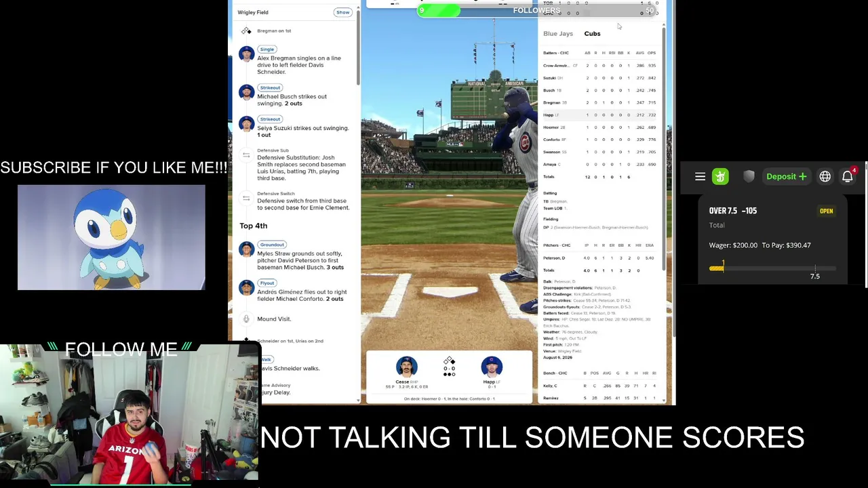Click the OPEN bet status badge

[x=826, y=211]
